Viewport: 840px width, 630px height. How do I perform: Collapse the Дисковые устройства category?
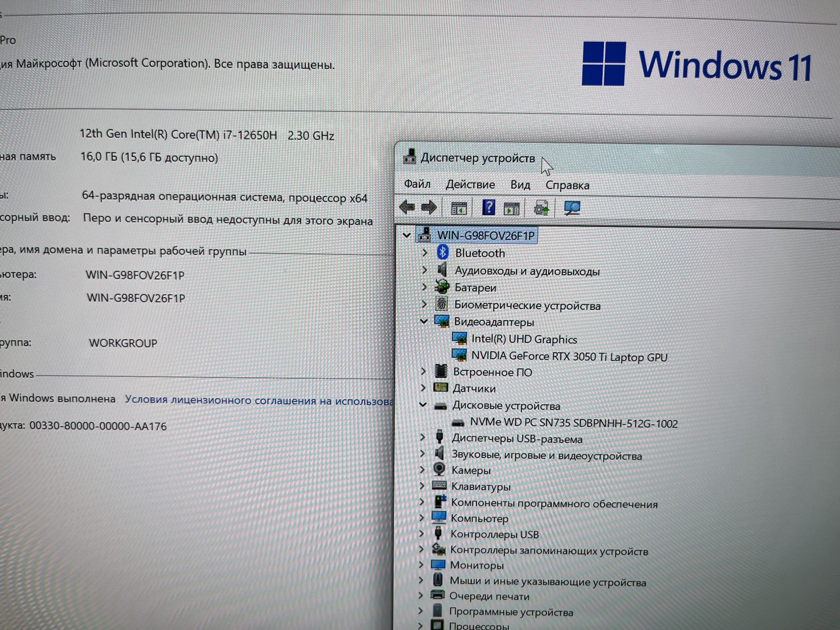coord(423,405)
